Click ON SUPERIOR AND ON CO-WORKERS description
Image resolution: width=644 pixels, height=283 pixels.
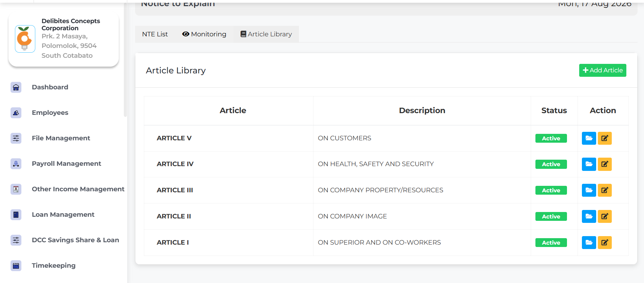point(379,243)
